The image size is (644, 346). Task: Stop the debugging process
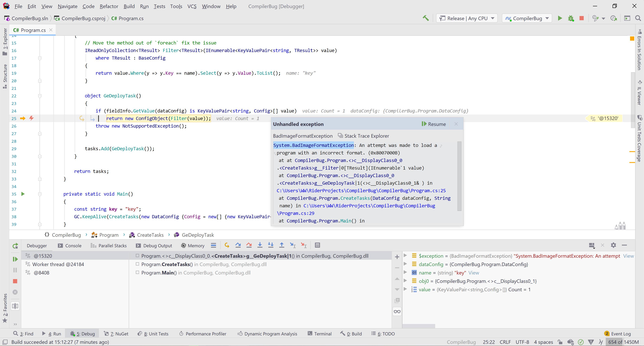tap(15, 281)
